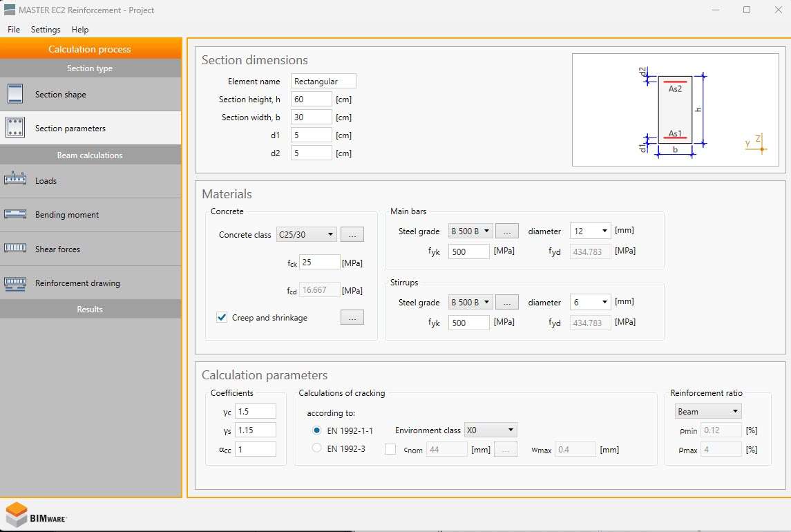The image size is (791, 532).
Task: Select the Section parameters icon
Action: 15,128
